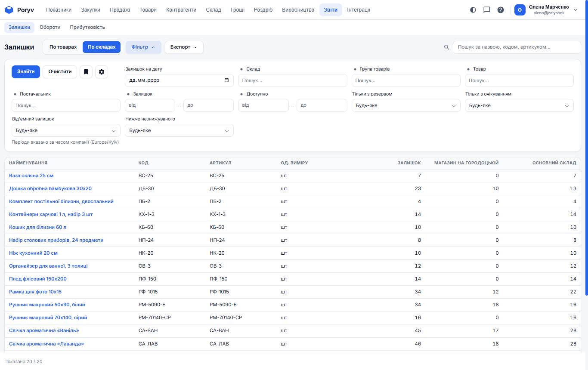Open the Склад menu item

214,10
